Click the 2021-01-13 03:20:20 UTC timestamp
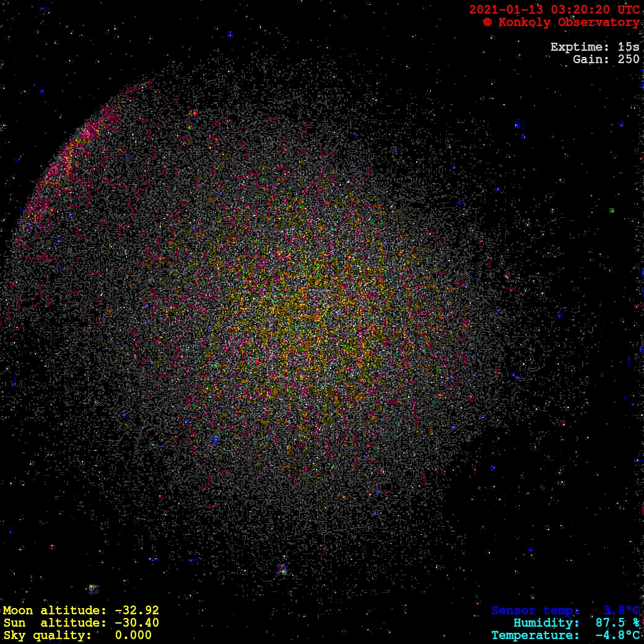The image size is (644, 644). click(554, 10)
